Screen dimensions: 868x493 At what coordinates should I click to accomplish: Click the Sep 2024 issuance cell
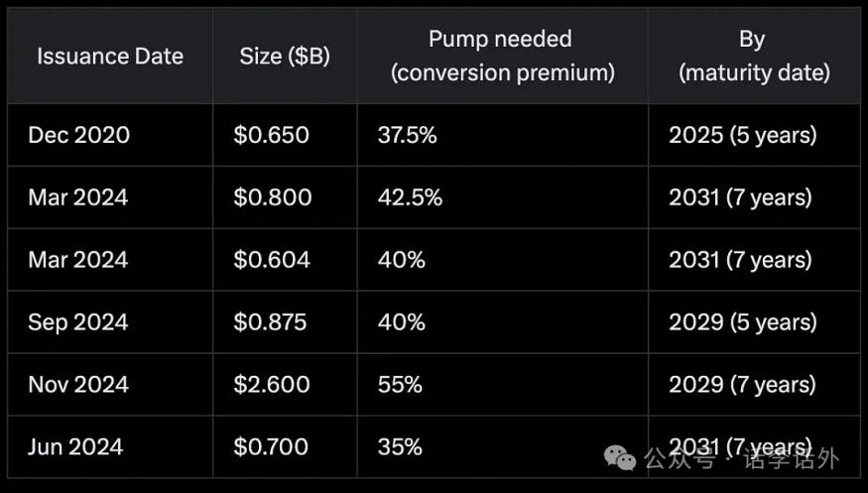tap(110, 322)
